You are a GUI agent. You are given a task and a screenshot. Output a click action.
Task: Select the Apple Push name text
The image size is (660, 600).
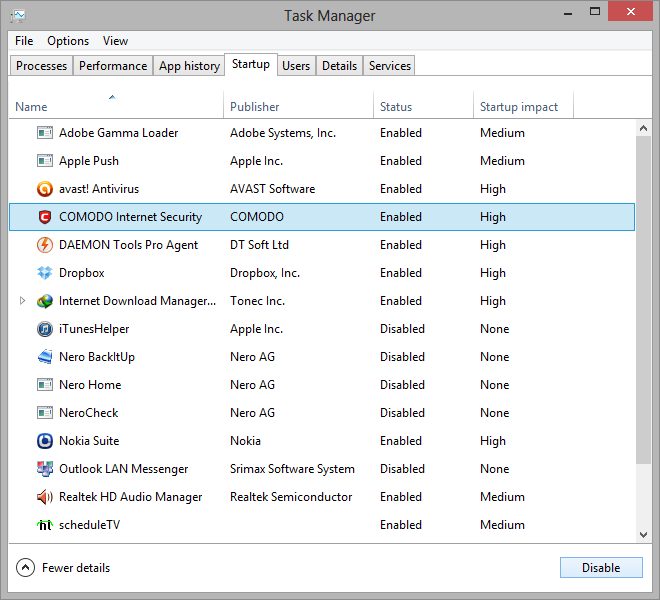(89, 161)
